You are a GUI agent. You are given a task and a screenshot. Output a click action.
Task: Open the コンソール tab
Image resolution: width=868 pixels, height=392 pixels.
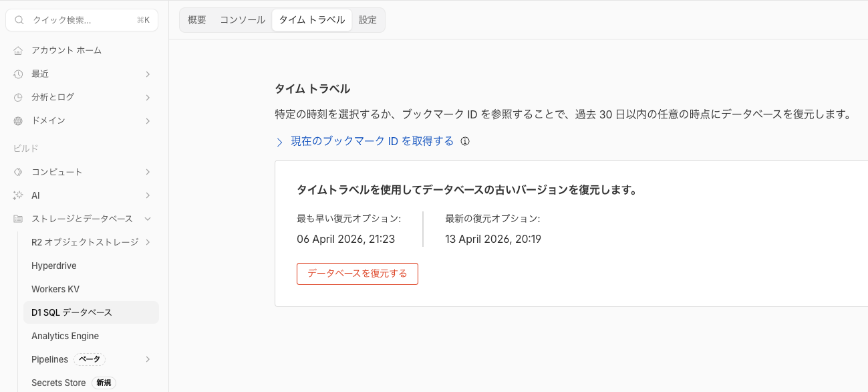tap(243, 20)
